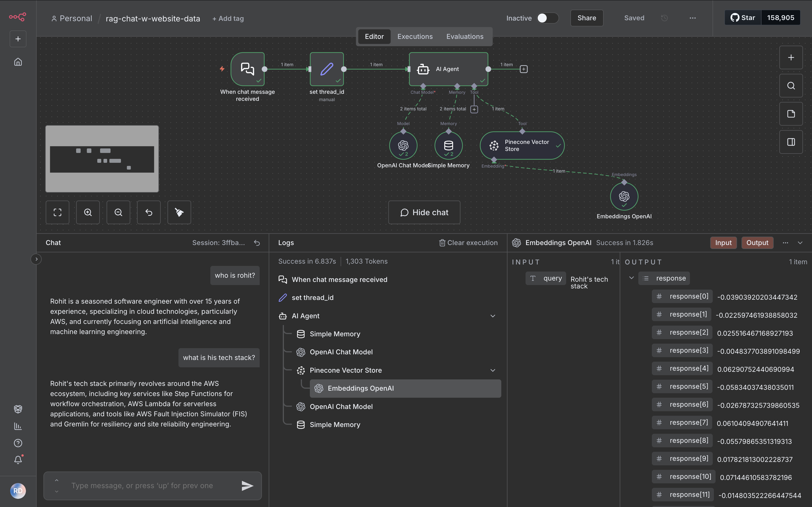The image size is (812, 507).
Task: Toggle the Inactive workflow switch
Action: (x=547, y=18)
